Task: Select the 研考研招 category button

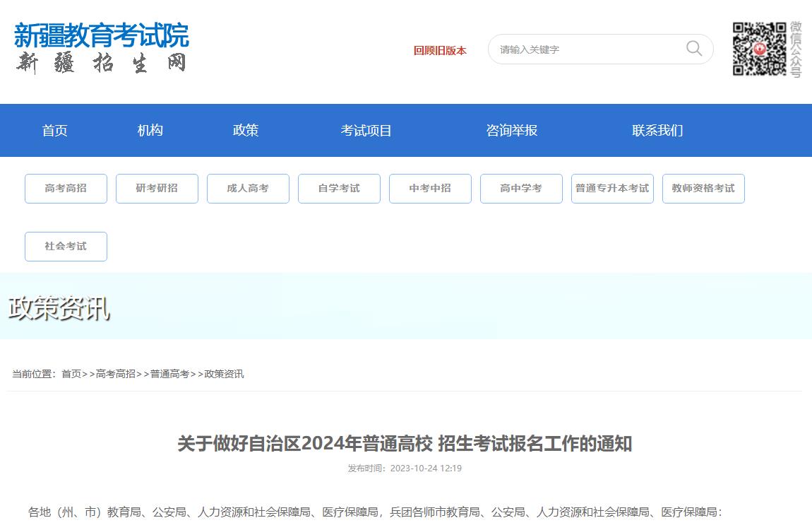Action: pyautogui.click(x=157, y=189)
